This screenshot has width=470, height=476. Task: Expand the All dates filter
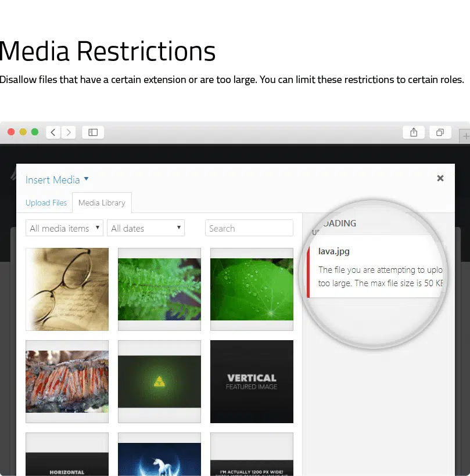[x=146, y=228]
